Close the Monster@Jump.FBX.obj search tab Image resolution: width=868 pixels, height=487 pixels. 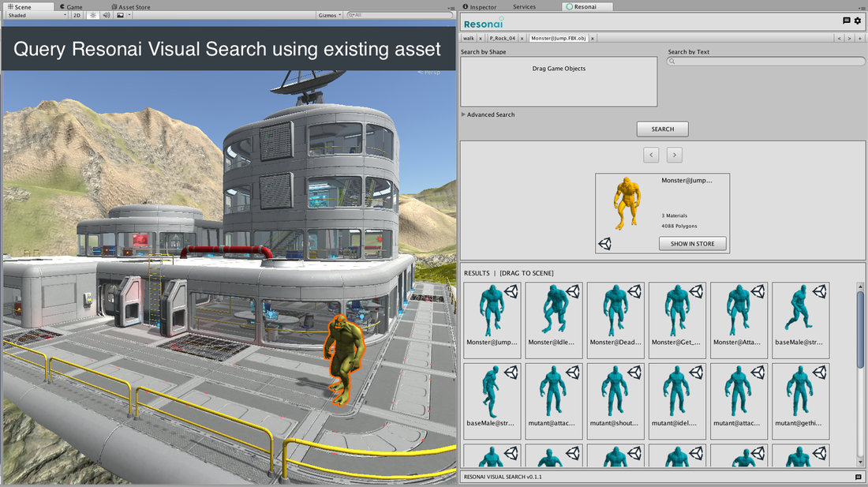tap(593, 38)
